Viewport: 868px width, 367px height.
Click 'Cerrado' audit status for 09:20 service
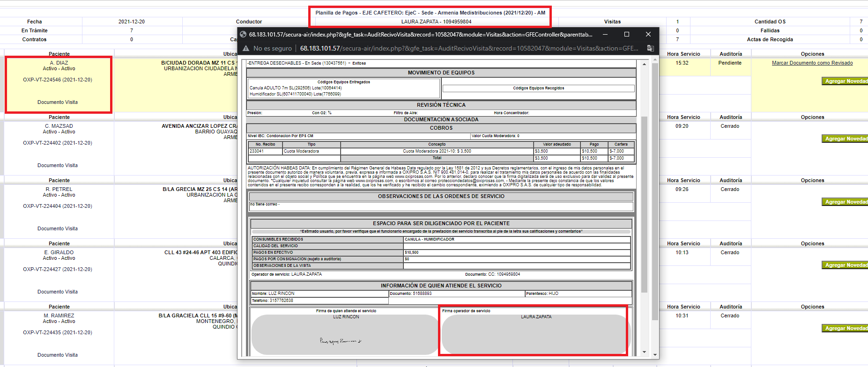tap(730, 126)
